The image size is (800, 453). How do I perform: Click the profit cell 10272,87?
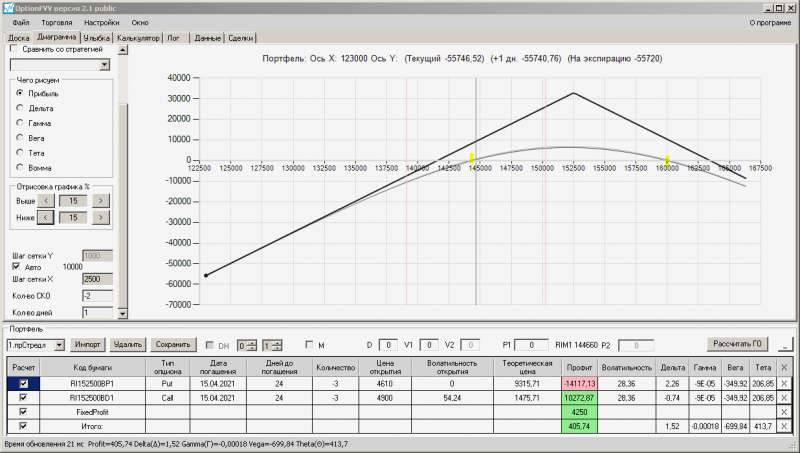579,398
